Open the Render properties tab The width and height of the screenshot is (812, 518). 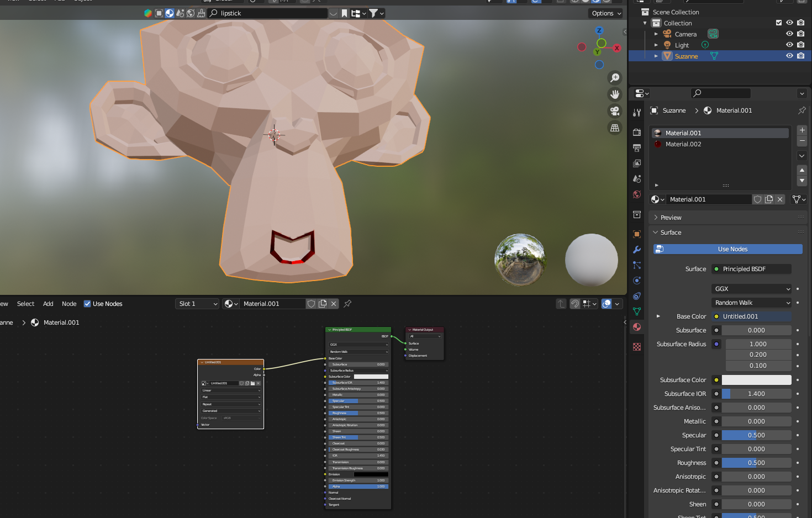(x=637, y=133)
